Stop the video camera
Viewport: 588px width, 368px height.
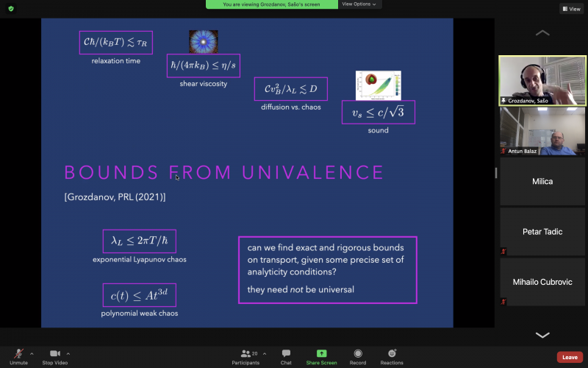(54, 355)
